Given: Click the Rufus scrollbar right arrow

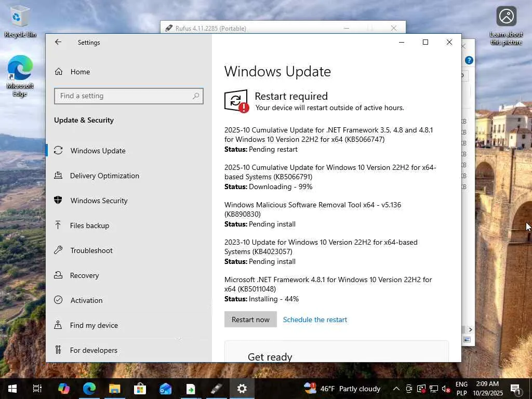Looking at the screenshot, I should click(470, 329).
